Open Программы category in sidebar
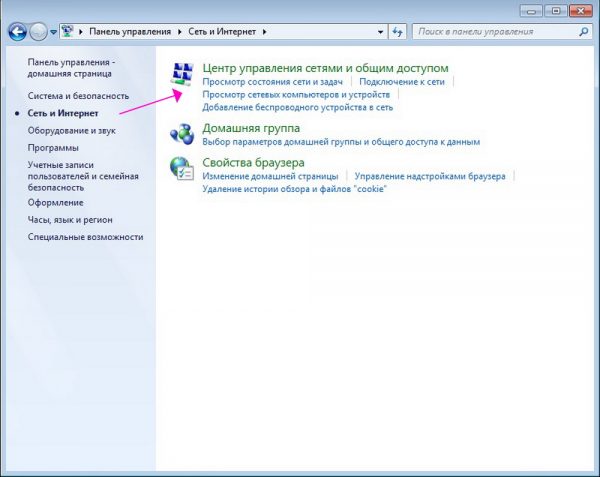 (x=53, y=148)
